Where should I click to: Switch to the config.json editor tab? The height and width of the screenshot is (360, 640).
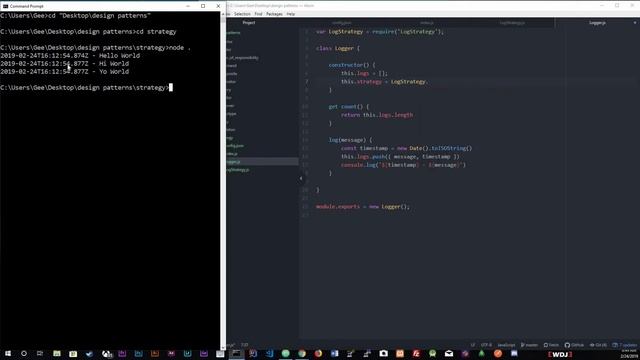pos(342,23)
